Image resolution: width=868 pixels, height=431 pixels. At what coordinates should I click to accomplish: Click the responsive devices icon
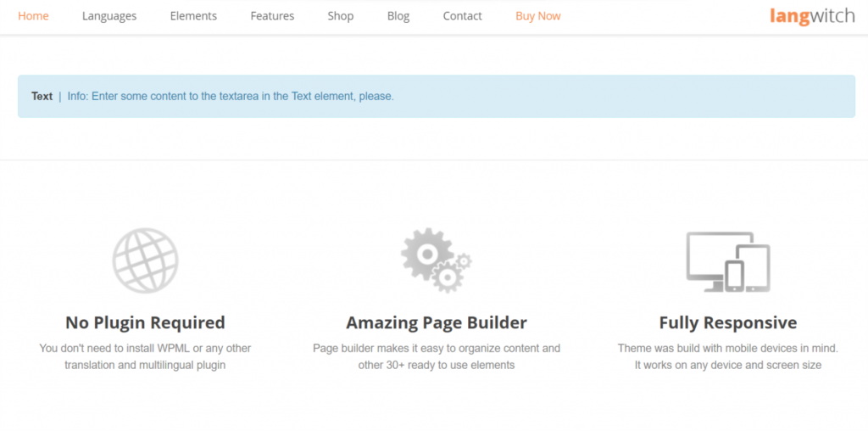[728, 261]
